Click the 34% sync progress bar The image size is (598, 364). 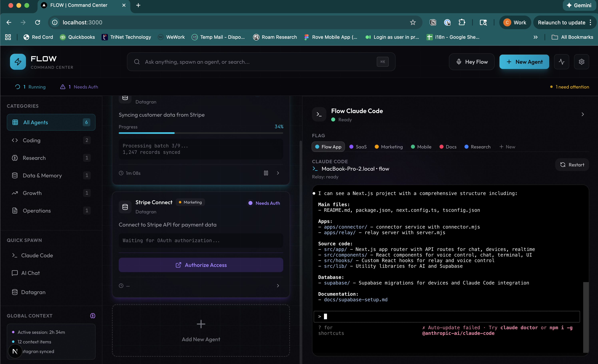[201, 133]
